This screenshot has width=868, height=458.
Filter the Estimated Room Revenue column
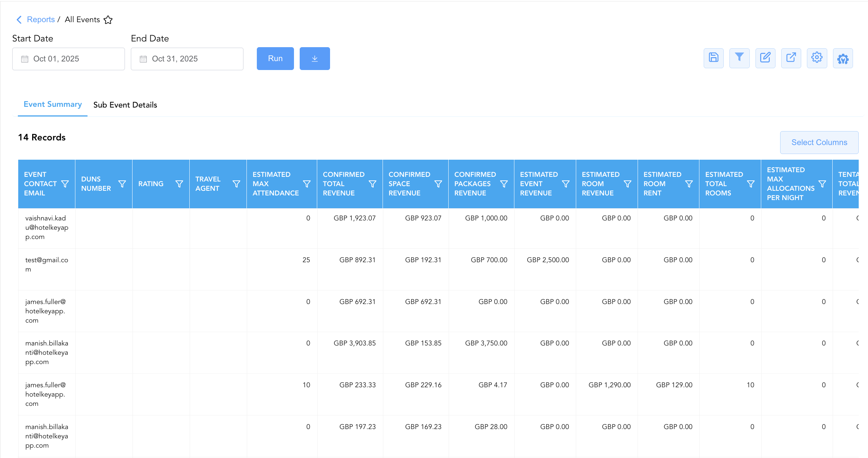point(628,184)
